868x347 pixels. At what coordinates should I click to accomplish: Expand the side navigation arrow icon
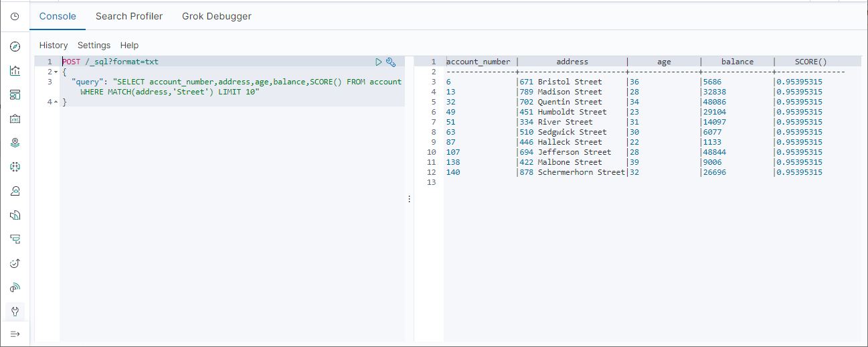coord(15,334)
